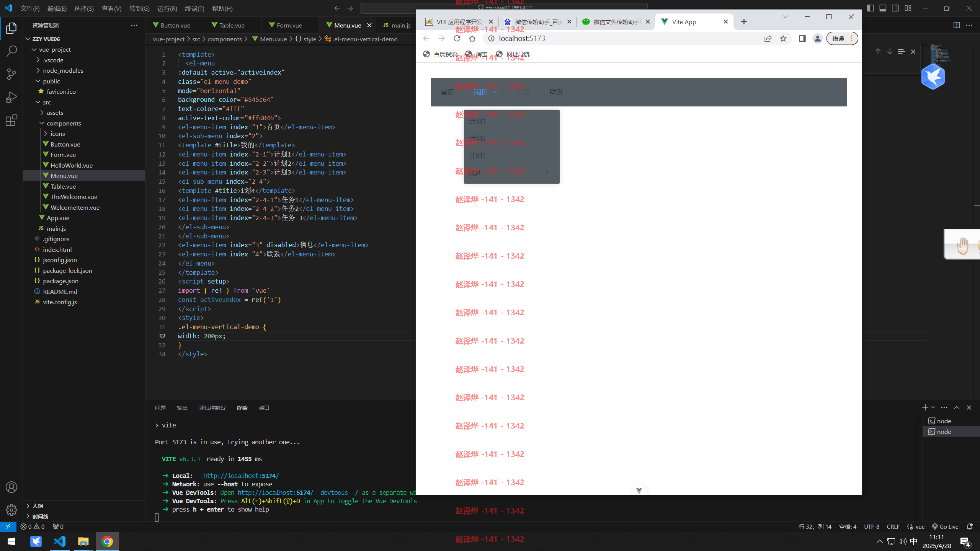Click the Chrome share page icon
Image resolution: width=980 pixels, height=551 pixels.
click(x=768, y=38)
